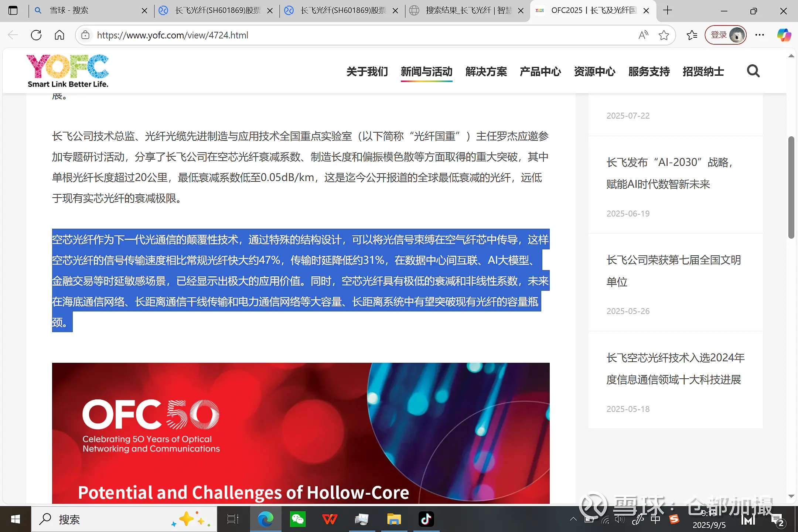Open a new browser tab

pos(668,11)
